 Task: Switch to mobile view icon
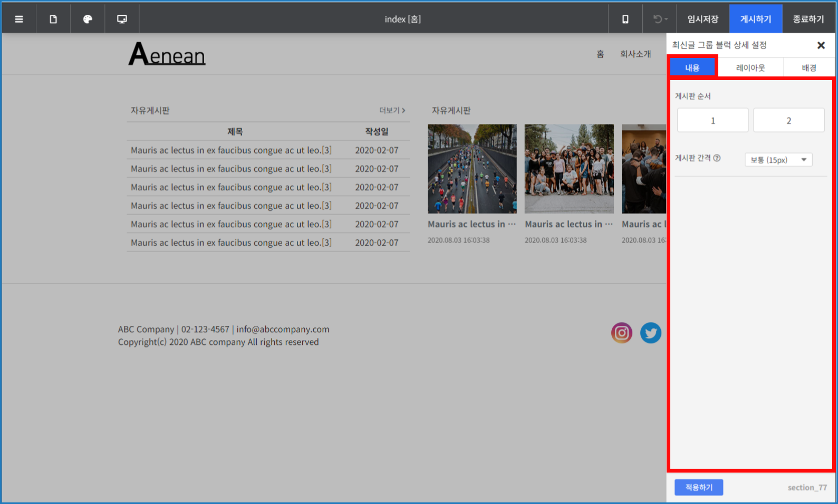[x=625, y=20]
